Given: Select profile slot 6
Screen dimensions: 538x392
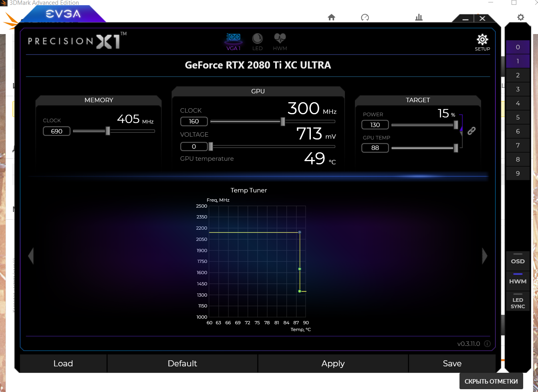Looking at the screenshot, I should pos(518,131).
